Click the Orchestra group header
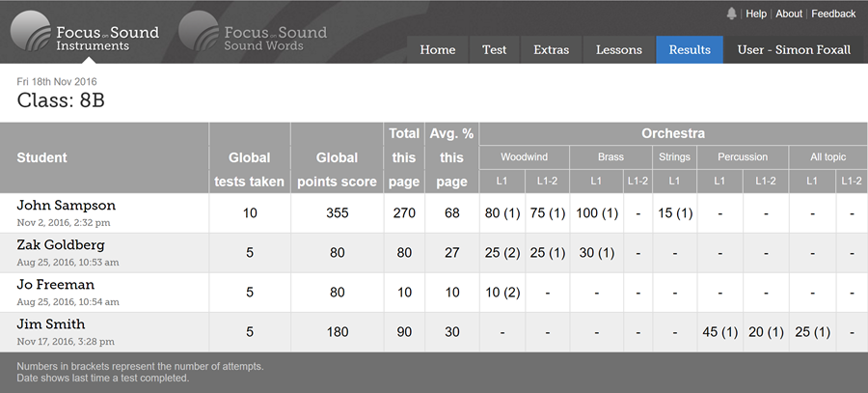The image size is (868, 393). click(x=673, y=133)
